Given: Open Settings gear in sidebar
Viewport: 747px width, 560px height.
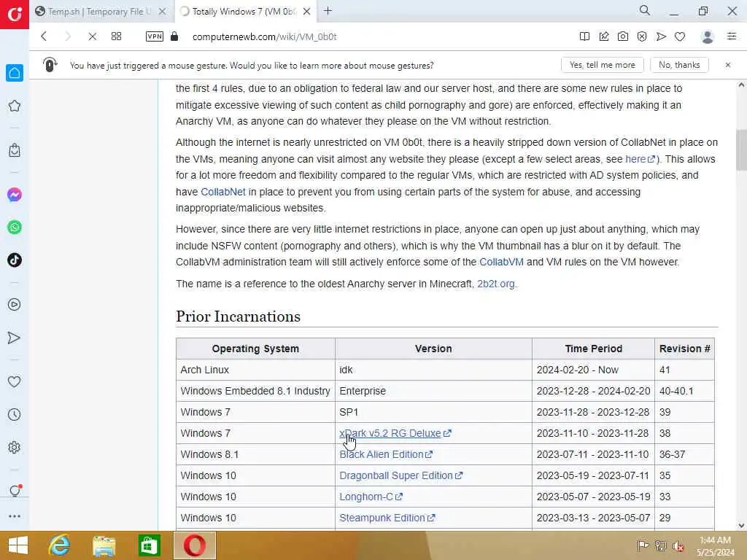Looking at the screenshot, I should [15, 447].
